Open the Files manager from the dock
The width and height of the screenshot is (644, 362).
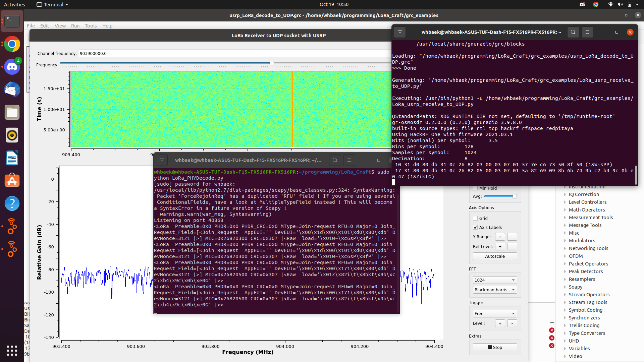click(x=12, y=113)
